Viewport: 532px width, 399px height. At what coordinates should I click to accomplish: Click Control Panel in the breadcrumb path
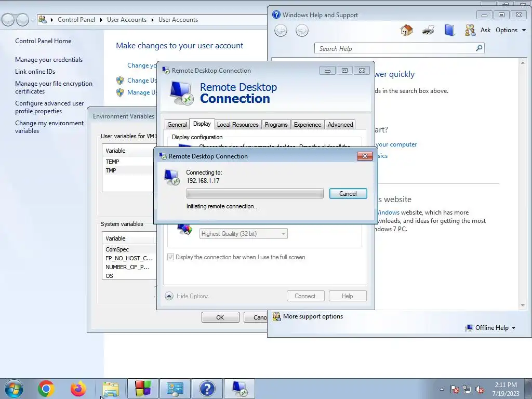[76, 20]
